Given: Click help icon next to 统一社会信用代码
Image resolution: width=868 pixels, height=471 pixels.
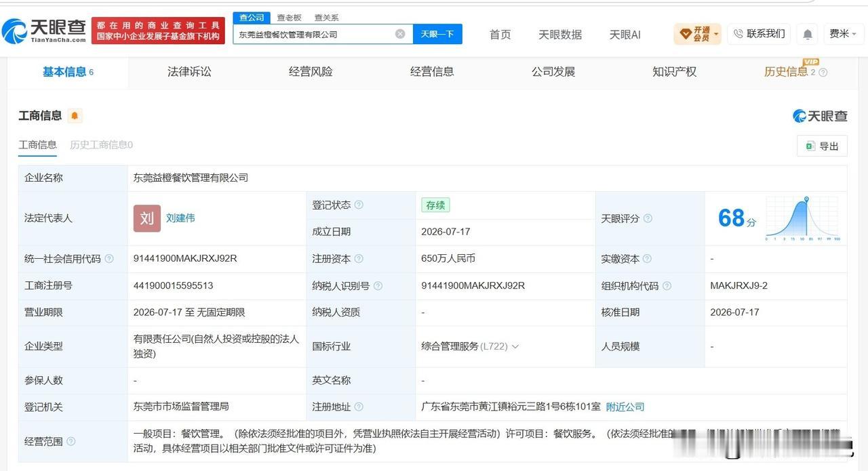Looking at the screenshot, I should coord(109,259).
